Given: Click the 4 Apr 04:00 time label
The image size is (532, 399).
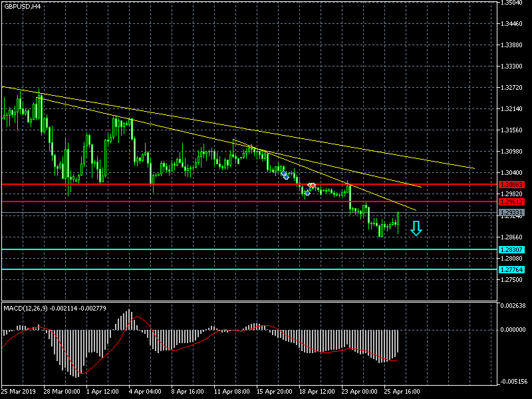Looking at the screenshot, I should 145,392.
